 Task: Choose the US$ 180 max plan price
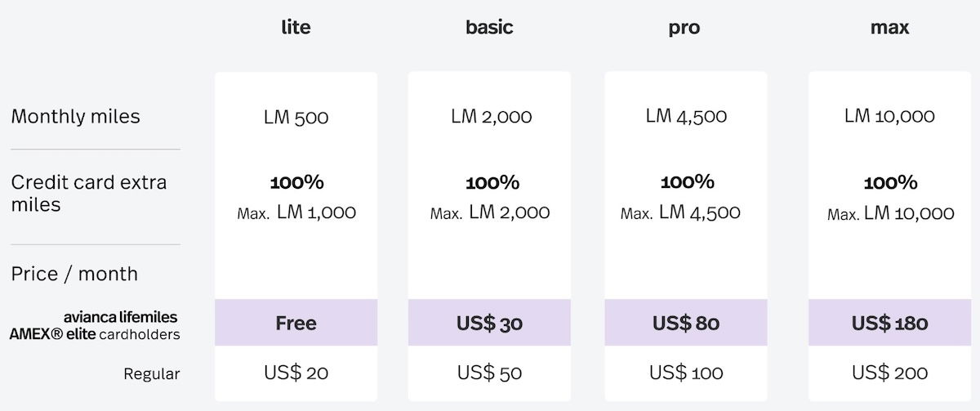click(x=889, y=323)
